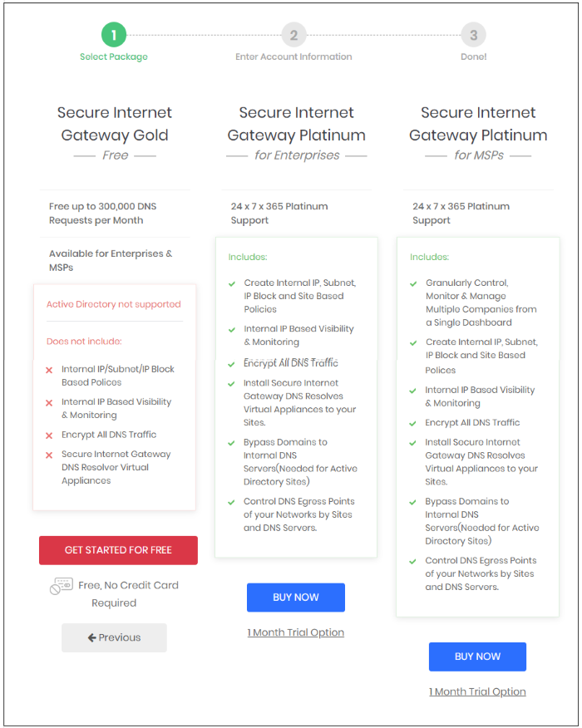Image resolution: width=582 pixels, height=728 pixels.
Task: Click the red X beside DNS Resolver Virtual Appliances
Action: 49,455
